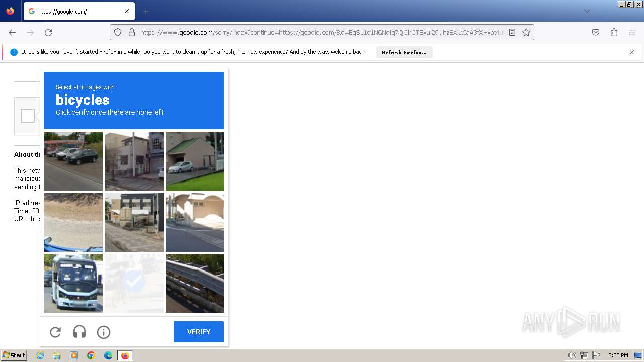Close the google.com browser tab
Viewport: 644px width, 362px height.
pos(127,11)
